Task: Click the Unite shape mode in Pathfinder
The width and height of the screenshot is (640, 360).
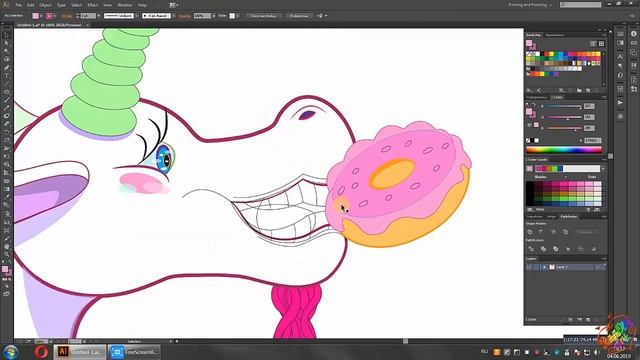Action: coord(529,232)
